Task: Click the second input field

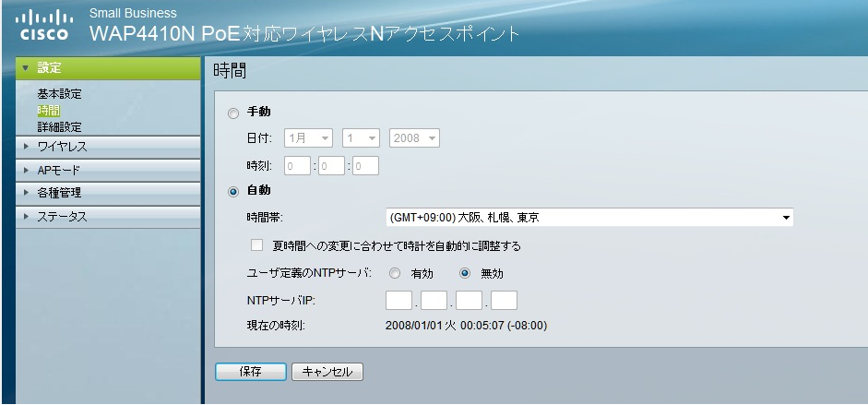Action: [365, 165]
